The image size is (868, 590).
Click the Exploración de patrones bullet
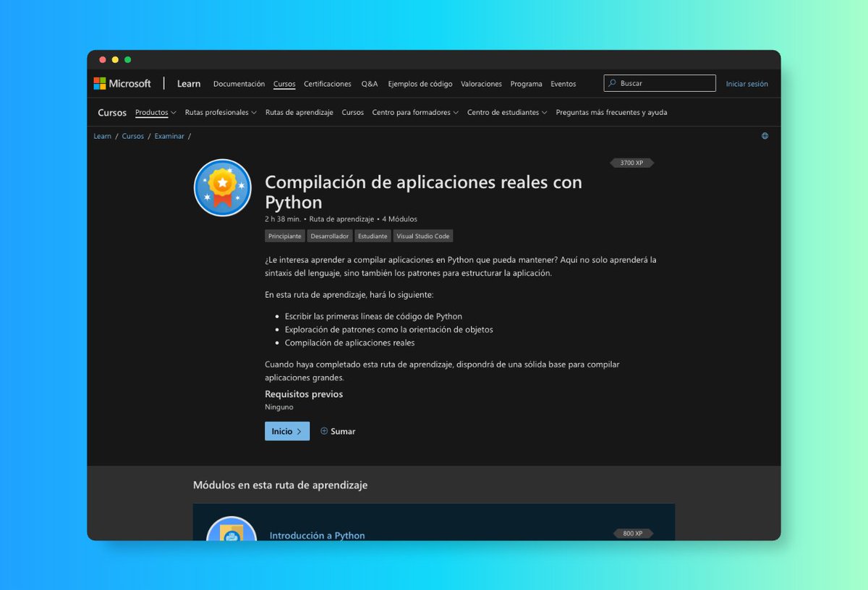389,330
